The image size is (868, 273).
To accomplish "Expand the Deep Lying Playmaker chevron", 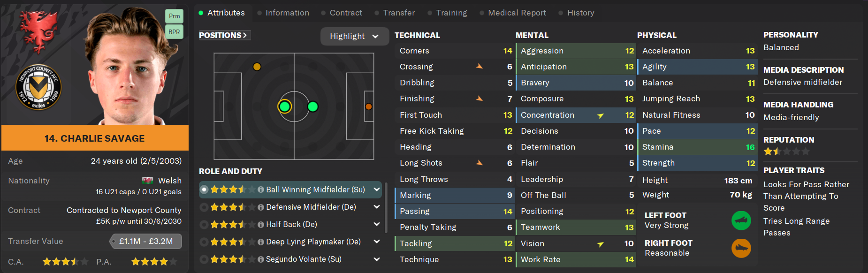I will click(376, 242).
